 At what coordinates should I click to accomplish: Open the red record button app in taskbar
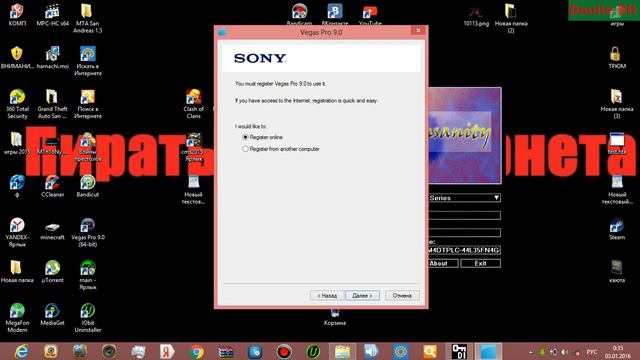[284, 351]
